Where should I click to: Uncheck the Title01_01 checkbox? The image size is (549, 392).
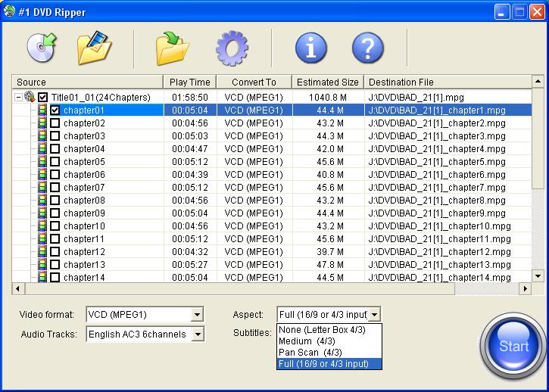pyautogui.click(x=42, y=97)
